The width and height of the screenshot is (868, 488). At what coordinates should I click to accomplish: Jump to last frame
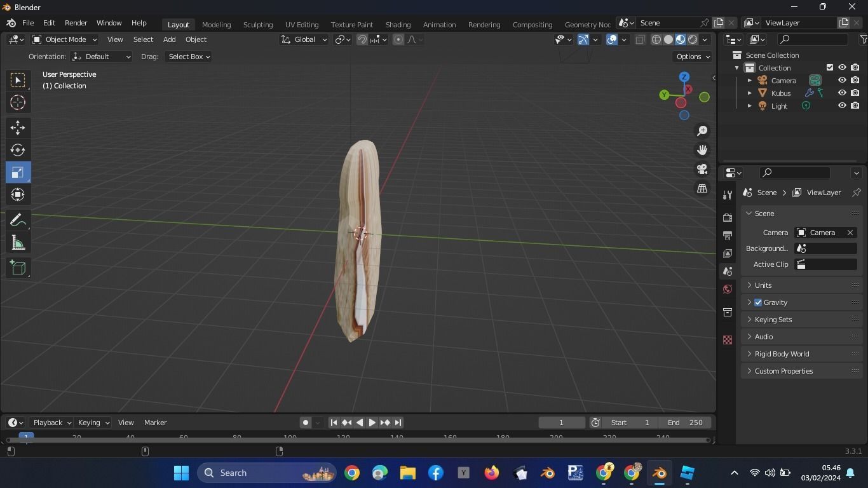pos(398,423)
